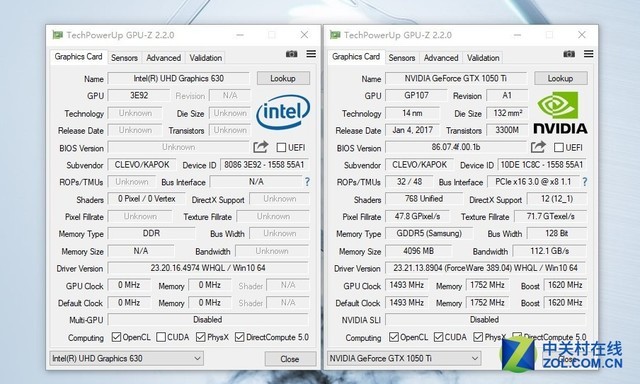Click Device ID value 8086 3E92 - 1558 55A1
640x384 pixels.
[x=264, y=165]
